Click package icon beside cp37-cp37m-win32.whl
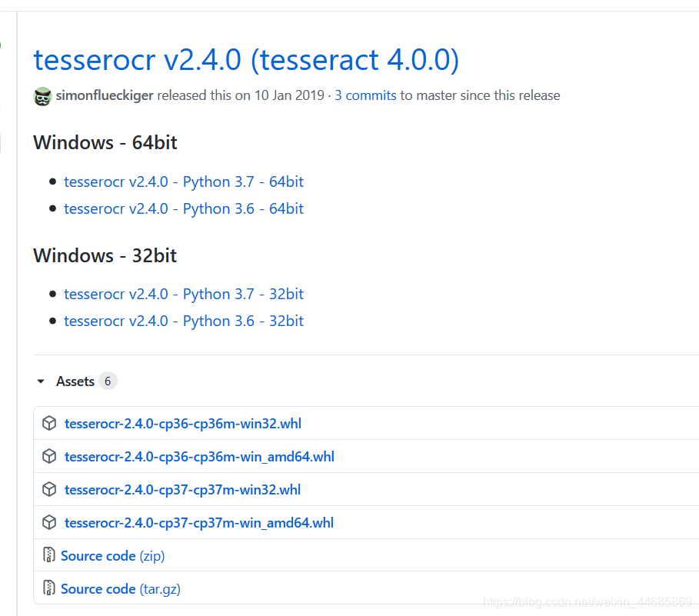The width and height of the screenshot is (699, 616). pos(49,489)
